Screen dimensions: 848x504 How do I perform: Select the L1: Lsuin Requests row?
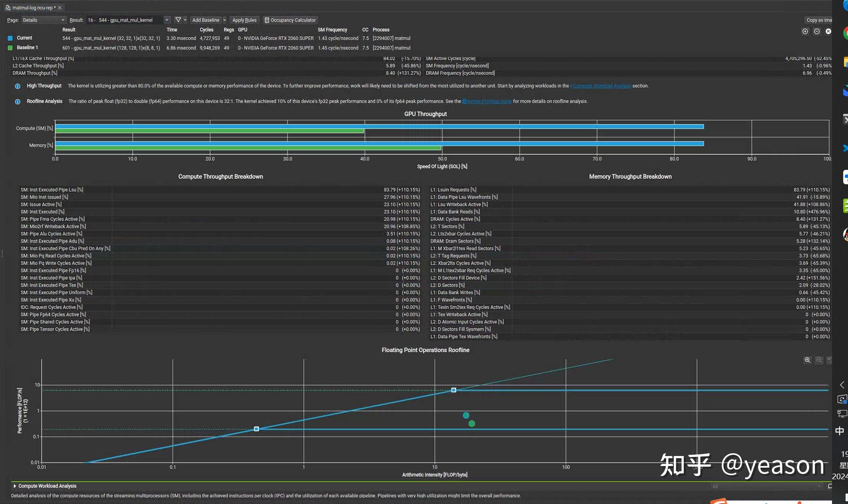pos(630,190)
